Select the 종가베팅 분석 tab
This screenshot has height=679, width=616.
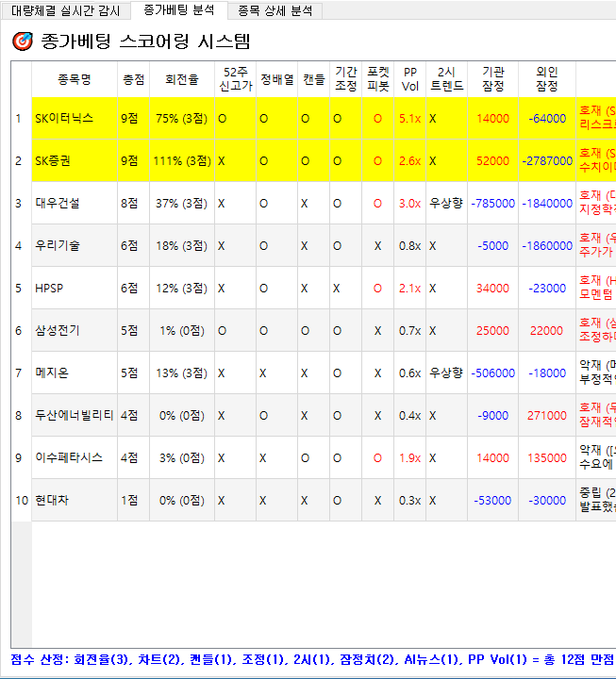click(x=179, y=10)
